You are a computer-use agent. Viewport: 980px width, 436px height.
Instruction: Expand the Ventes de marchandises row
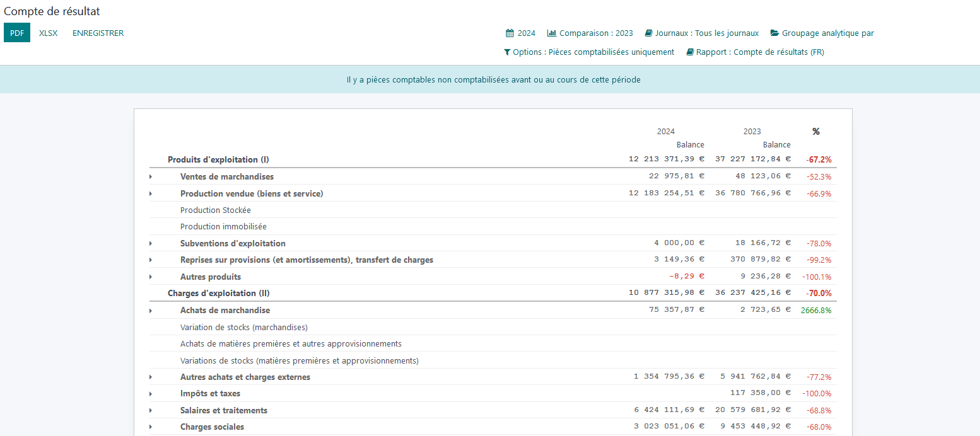pyautogui.click(x=151, y=177)
